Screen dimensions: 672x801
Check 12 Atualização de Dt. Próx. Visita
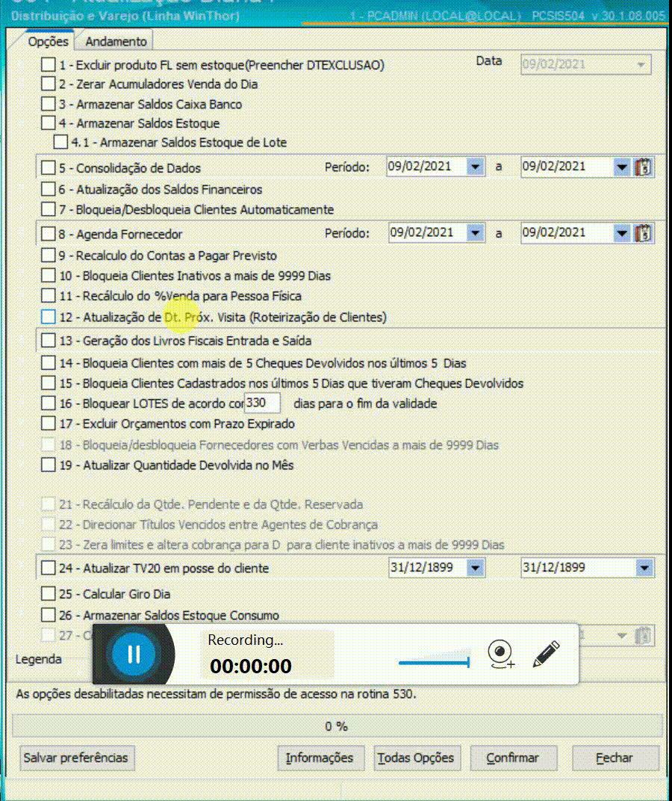click(x=48, y=318)
